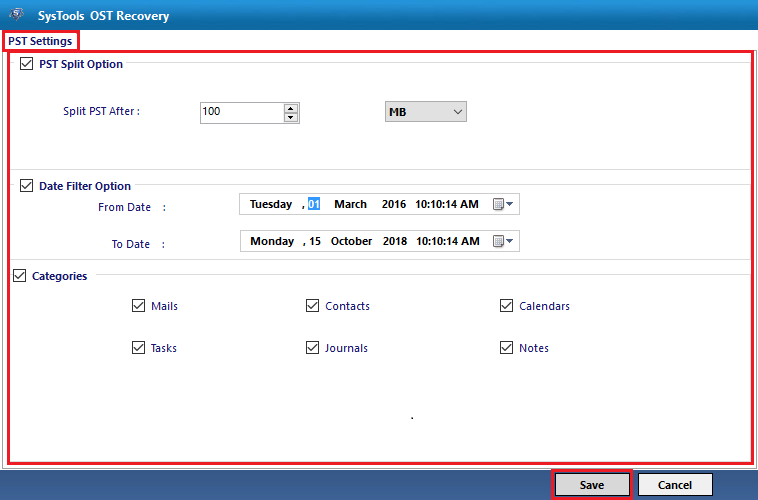Select year 2018 in To Date
This screenshot has width=758, height=500.
[x=395, y=241]
